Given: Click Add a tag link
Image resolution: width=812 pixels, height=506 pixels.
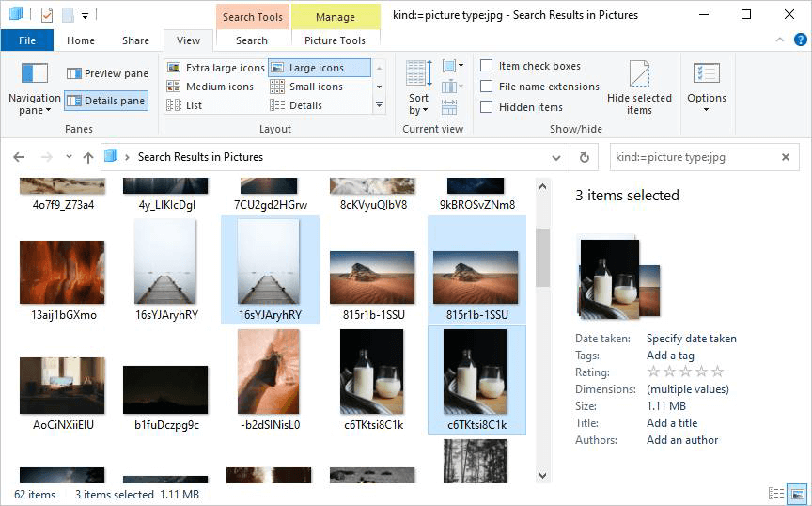Looking at the screenshot, I should coord(670,356).
